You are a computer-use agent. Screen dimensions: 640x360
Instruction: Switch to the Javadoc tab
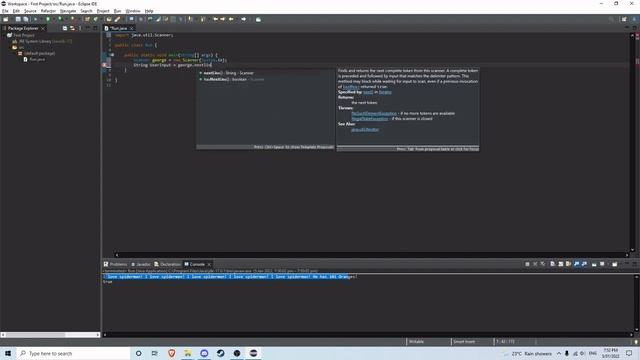(141, 264)
